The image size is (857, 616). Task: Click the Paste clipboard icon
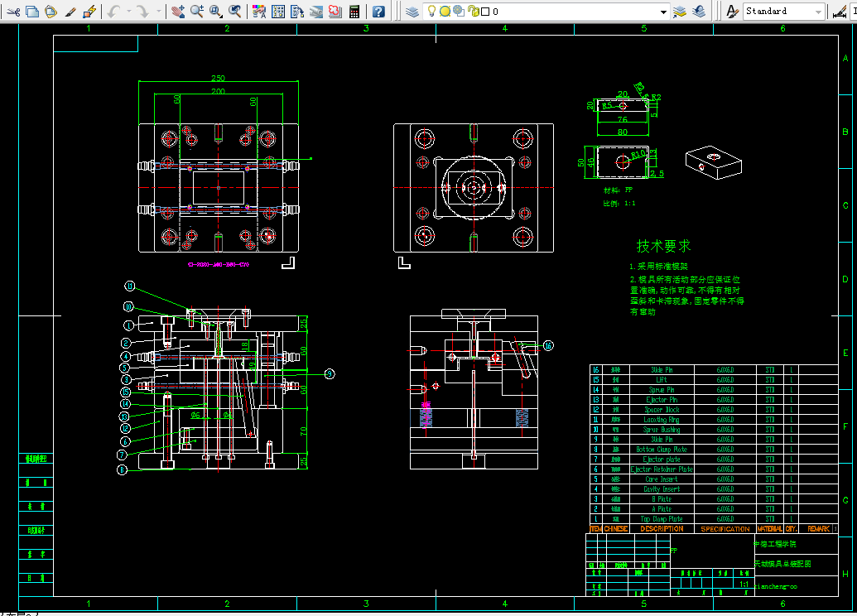[51, 11]
